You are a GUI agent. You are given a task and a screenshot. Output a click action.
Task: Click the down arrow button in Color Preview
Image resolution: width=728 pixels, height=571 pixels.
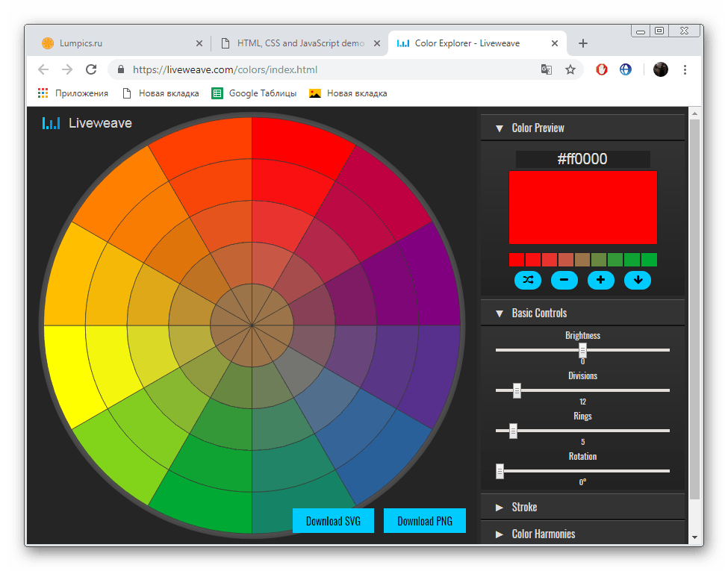pyautogui.click(x=637, y=281)
